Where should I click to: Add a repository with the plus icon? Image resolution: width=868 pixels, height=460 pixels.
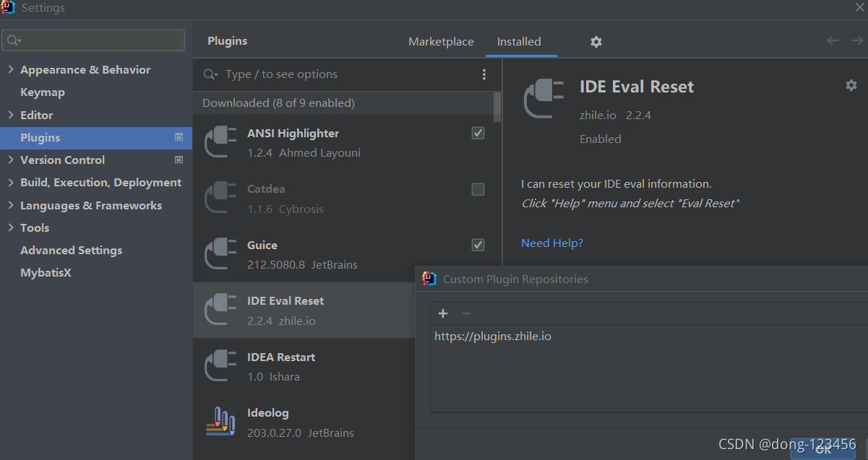[443, 313]
